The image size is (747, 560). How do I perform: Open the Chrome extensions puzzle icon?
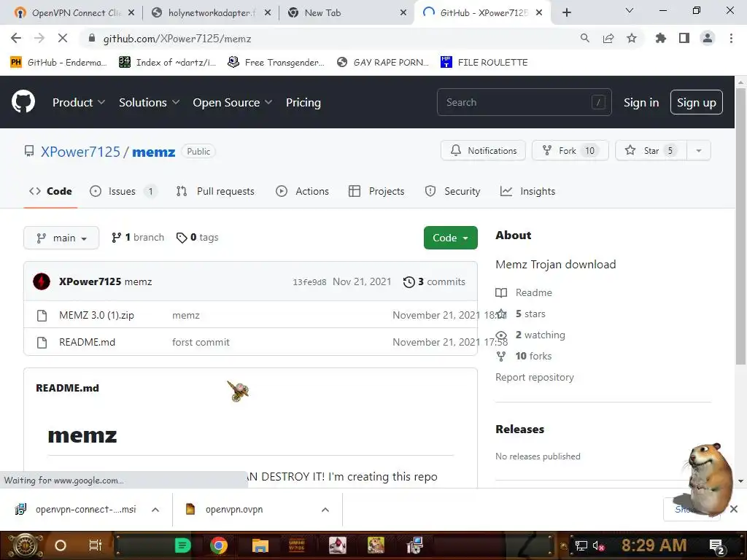[x=660, y=38]
